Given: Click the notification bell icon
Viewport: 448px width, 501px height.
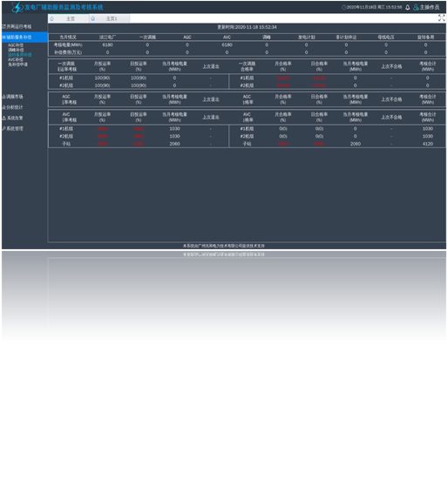Looking at the screenshot, I should coord(407,7).
